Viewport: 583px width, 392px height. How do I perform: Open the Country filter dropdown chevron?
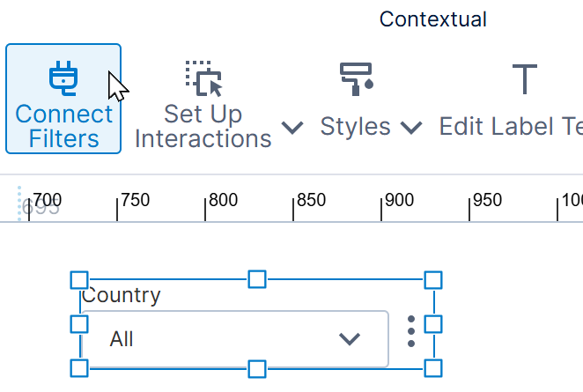pyautogui.click(x=350, y=339)
